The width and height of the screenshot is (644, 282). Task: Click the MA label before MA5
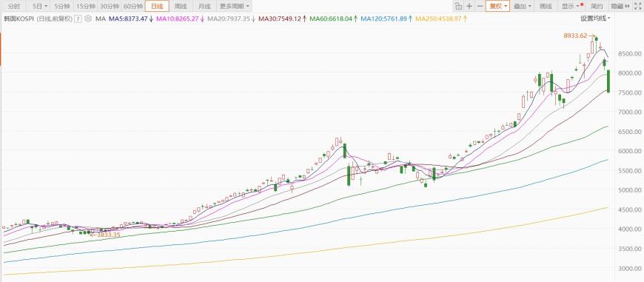coord(101,19)
